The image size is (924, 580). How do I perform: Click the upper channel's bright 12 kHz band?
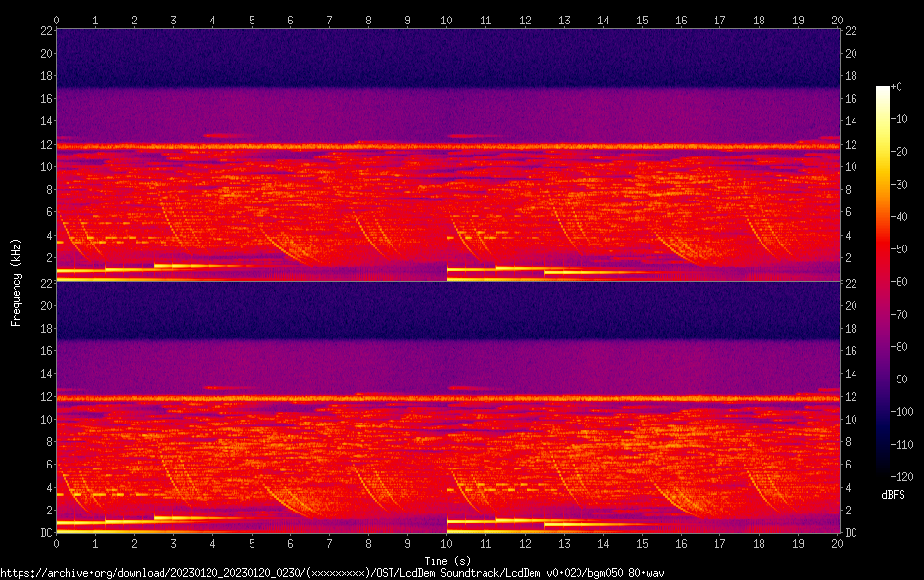coord(446,146)
